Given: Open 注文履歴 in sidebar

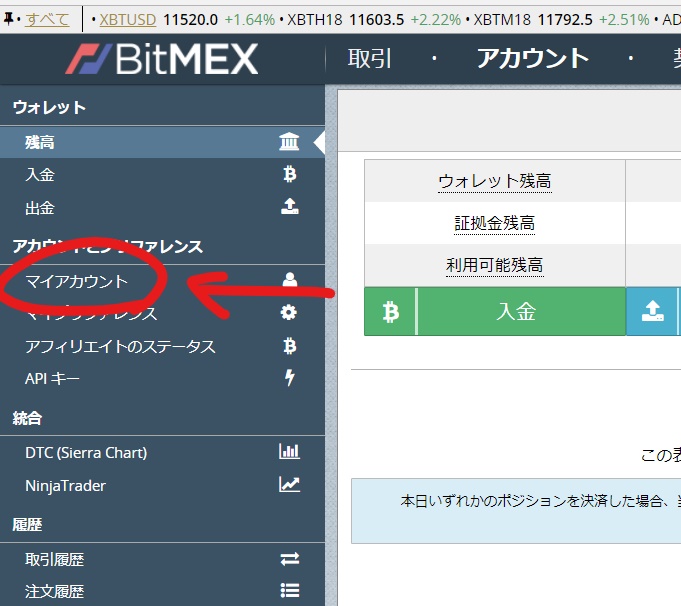Looking at the screenshot, I should coord(162,591).
